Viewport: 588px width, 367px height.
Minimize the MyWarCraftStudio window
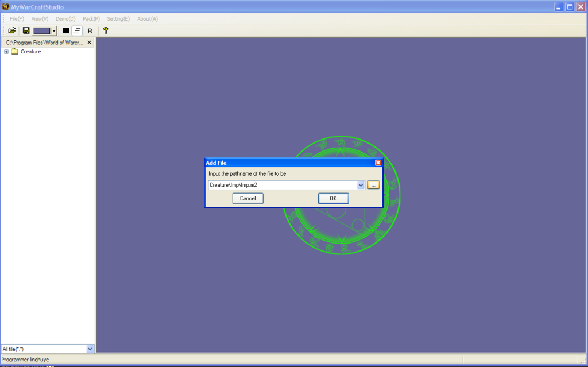(559, 7)
